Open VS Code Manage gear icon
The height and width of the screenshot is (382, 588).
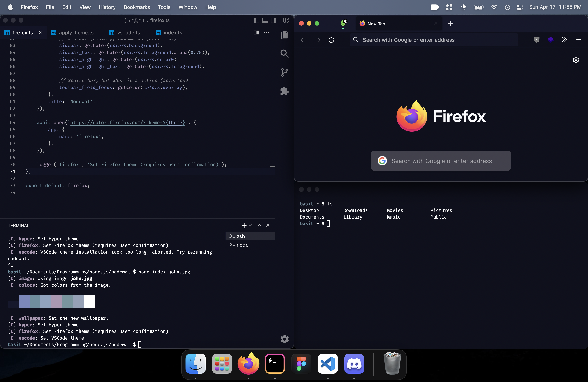click(284, 339)
